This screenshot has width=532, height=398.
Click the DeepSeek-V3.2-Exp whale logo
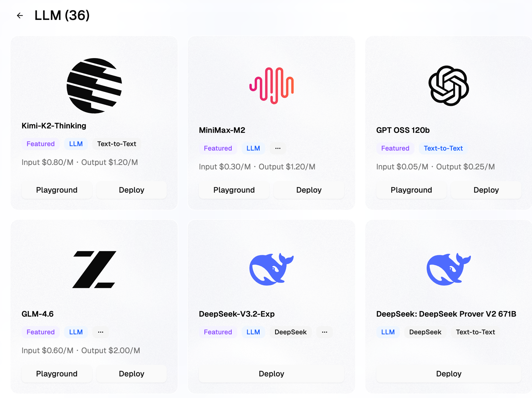pos(272,269)
